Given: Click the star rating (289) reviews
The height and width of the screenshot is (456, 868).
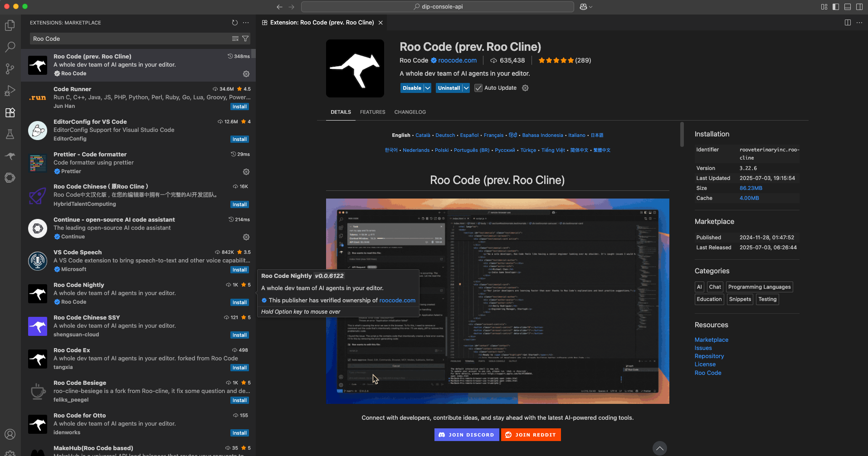Looking at the screenshot, I should tap(565, 60).
